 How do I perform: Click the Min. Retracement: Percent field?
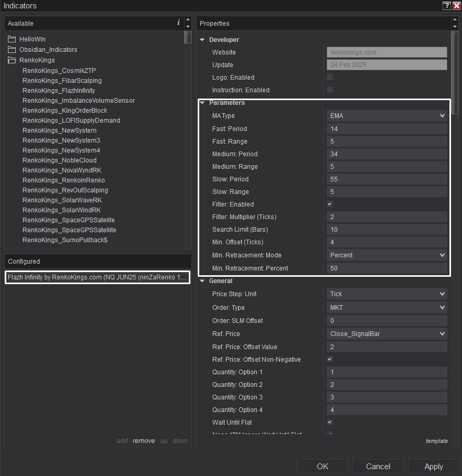[x=386, y=268]
